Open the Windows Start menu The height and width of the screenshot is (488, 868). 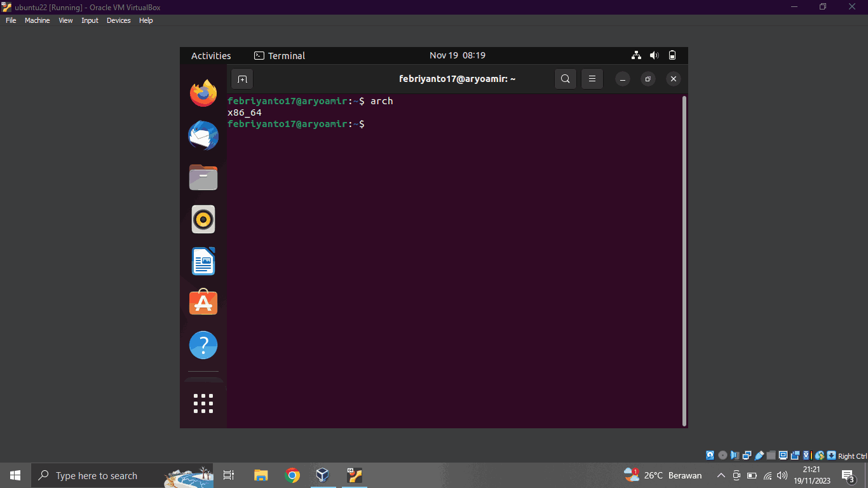15,475
